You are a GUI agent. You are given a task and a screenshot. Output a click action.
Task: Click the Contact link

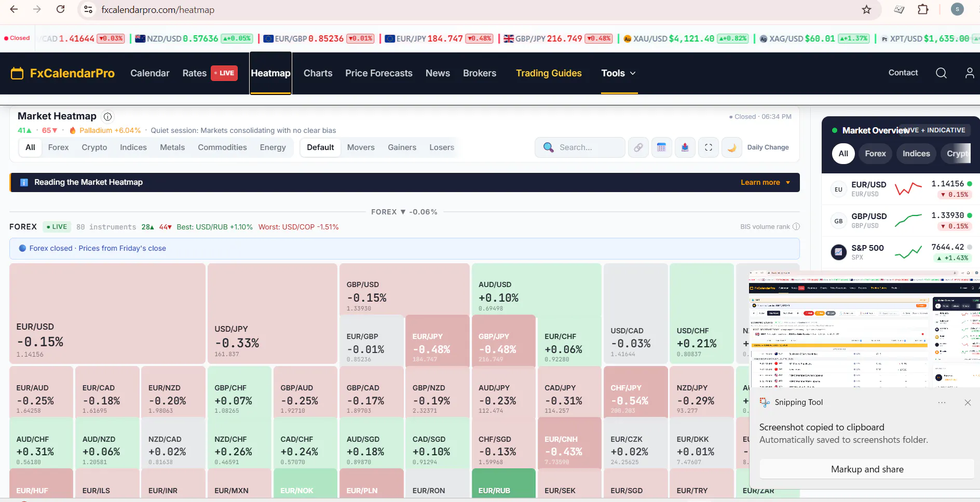point(903,73)
